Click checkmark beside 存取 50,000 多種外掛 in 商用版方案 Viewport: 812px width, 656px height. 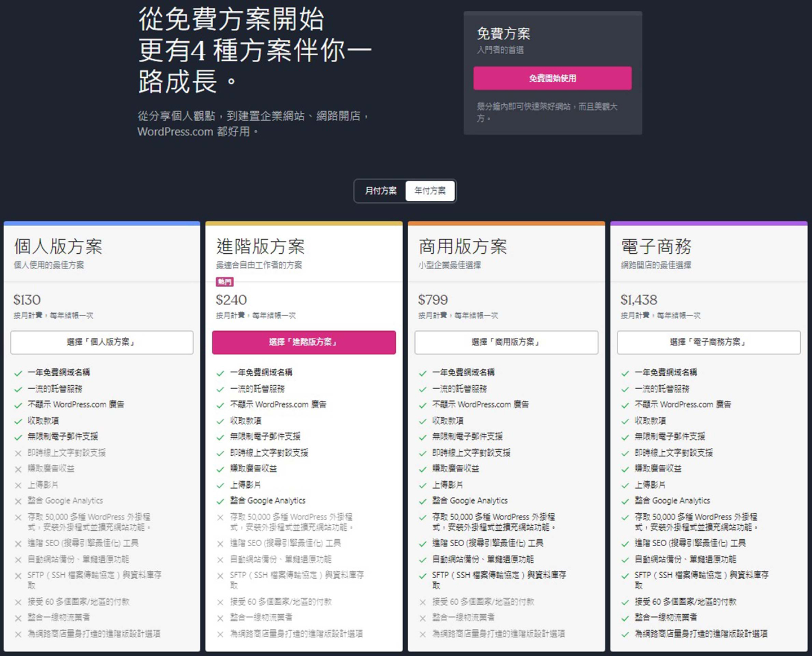pyautogui.click(x=423, y=517)
